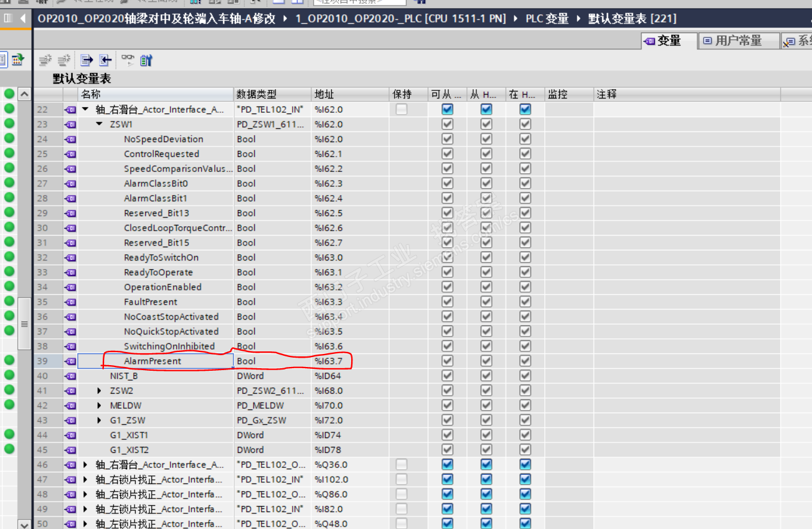Click the insert tag row icon
The height and width of the screenshot is (529, 812).
(x=64, y=60)
